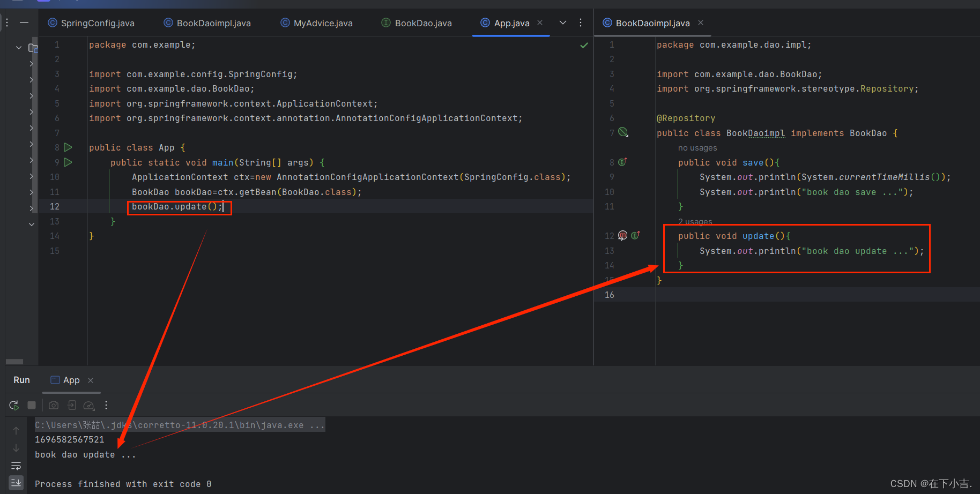Show hidden editor tabs dropdown
980x494 pixels.
563,23
